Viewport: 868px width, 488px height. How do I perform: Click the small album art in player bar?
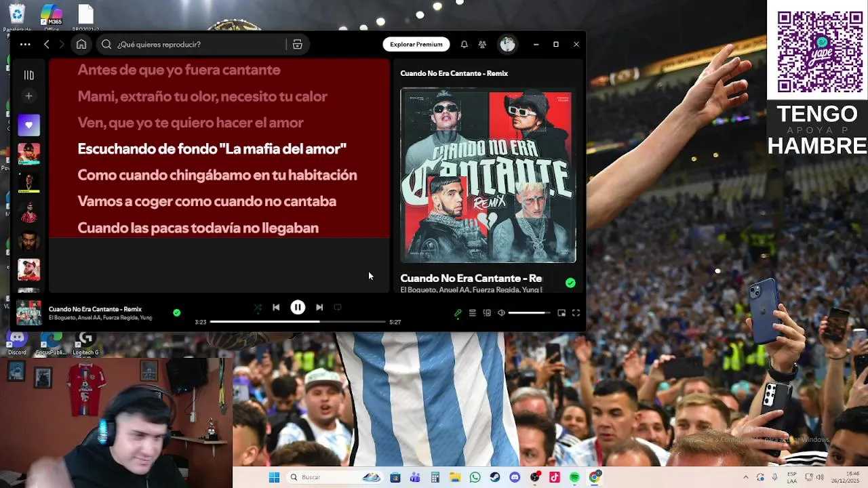(28, 312)
